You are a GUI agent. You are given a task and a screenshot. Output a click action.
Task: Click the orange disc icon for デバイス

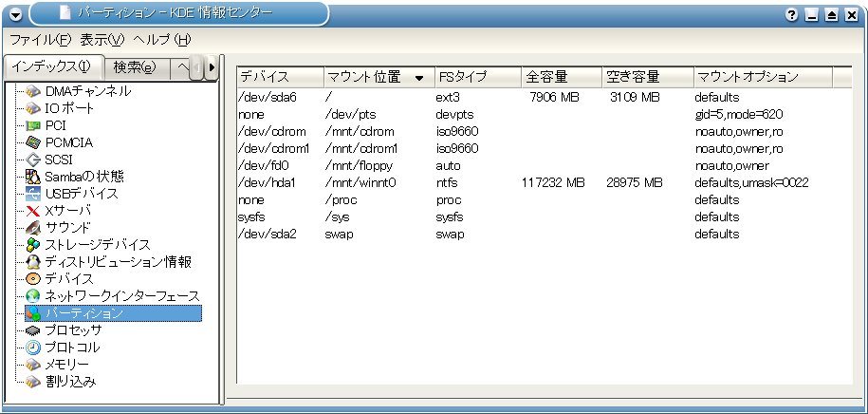[x=33, y=279]
